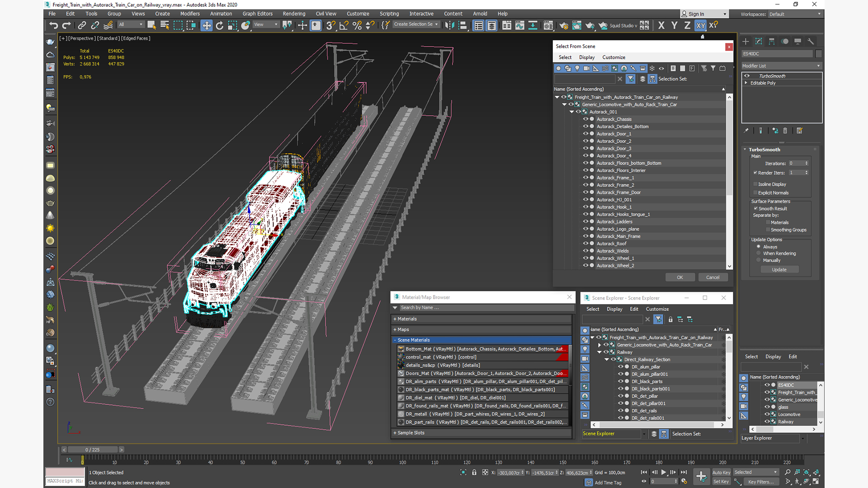Click OK in Select From Scene dialog
Screen dimensions: 868x488
(x=680, y=277)
